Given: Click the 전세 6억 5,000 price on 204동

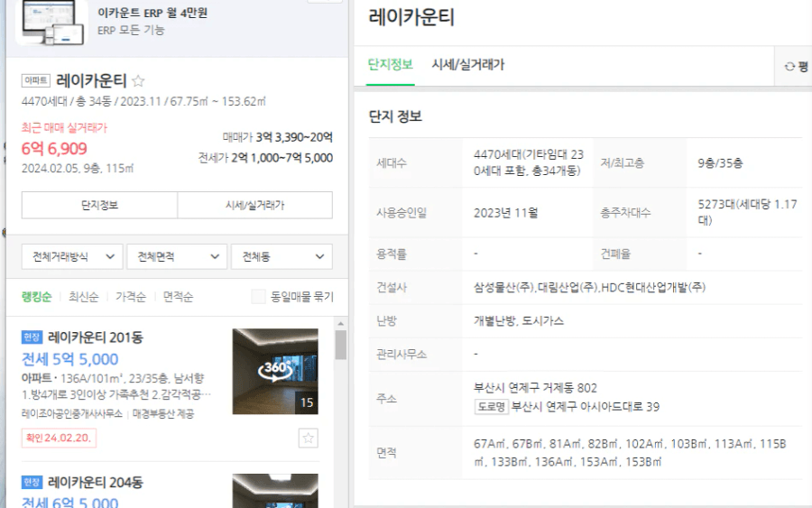Looking at the screenshot, I should point(69,503).
